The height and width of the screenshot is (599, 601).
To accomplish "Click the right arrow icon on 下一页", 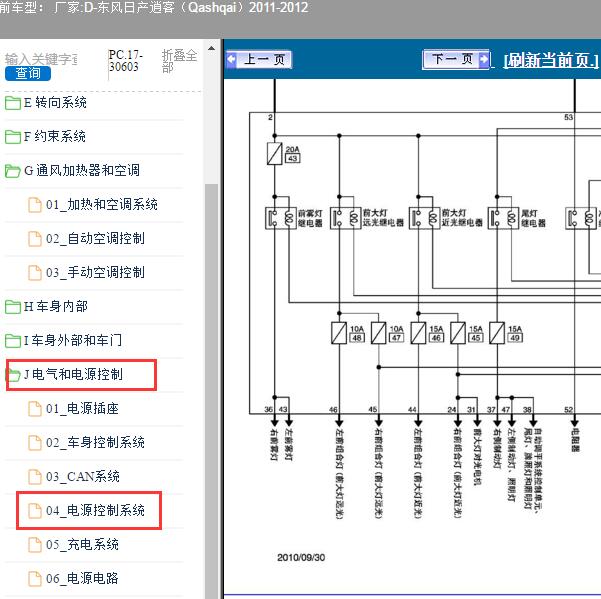I will (x=484, y=59).
